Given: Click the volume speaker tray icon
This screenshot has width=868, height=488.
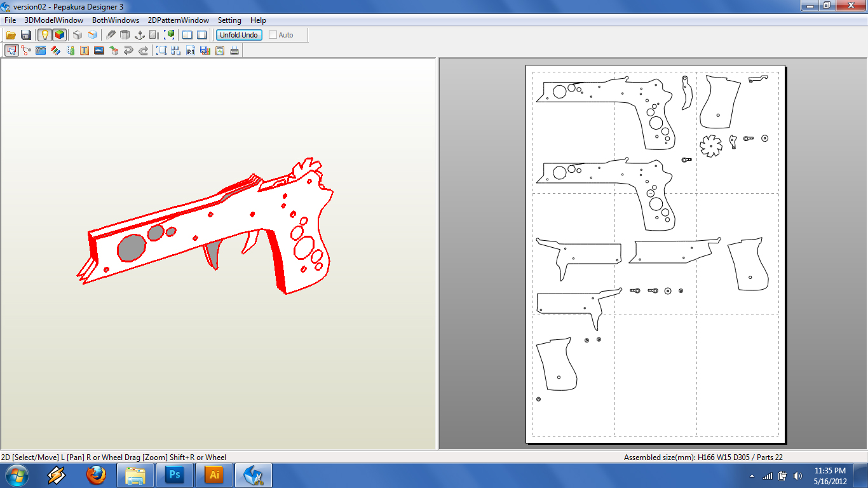Looking at the screenshot, I should 797,476.
